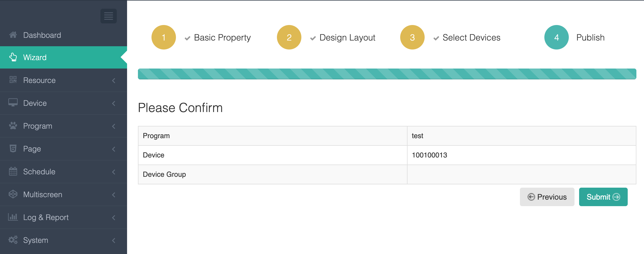Click the Resource QR code icon
The image size is (644, 254).
[13, 80]
